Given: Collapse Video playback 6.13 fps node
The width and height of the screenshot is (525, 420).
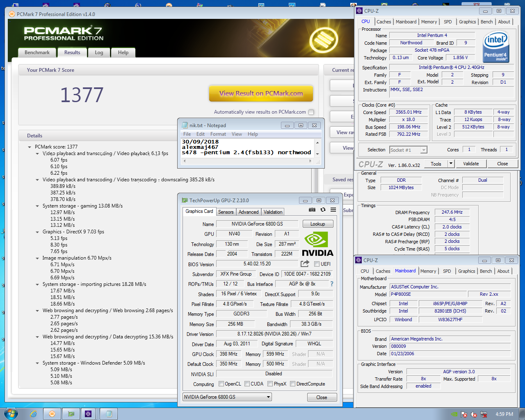Looking at the screenshot, I should coord(37,153).
